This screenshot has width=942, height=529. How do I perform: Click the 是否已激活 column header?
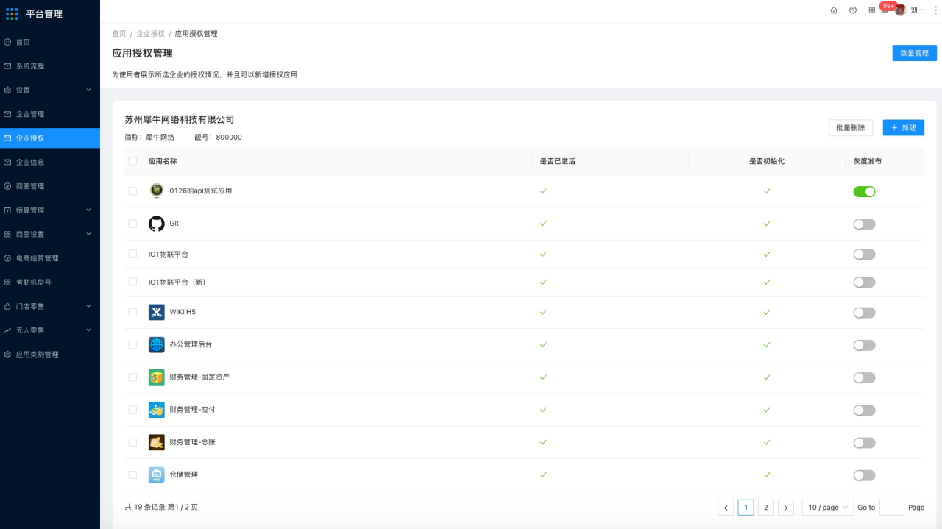557,161
